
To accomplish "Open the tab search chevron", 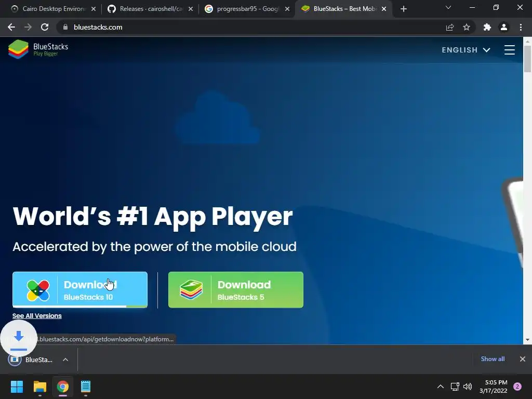I will 448,7.
